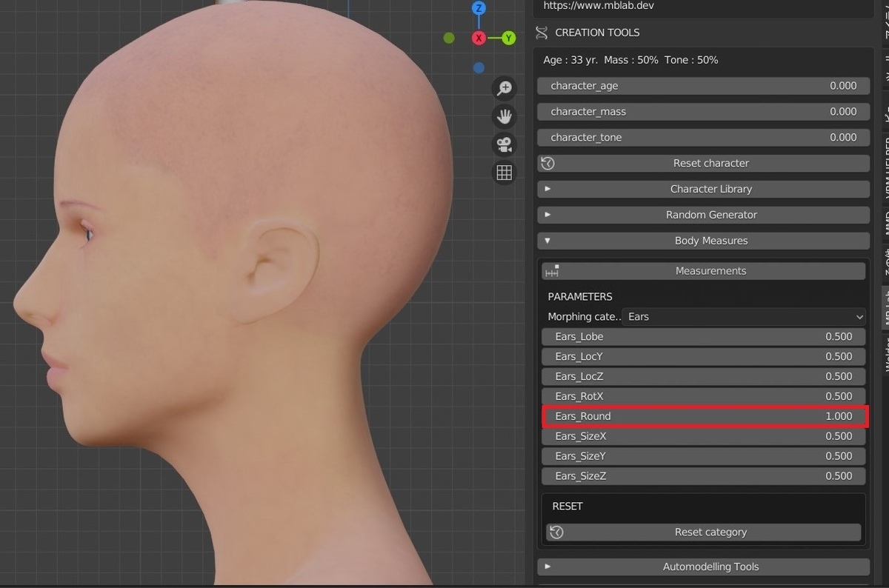Click the Age 33 yr. Mass 50% summary text
This screenshot has width=889, height=588.
[630, 60]
